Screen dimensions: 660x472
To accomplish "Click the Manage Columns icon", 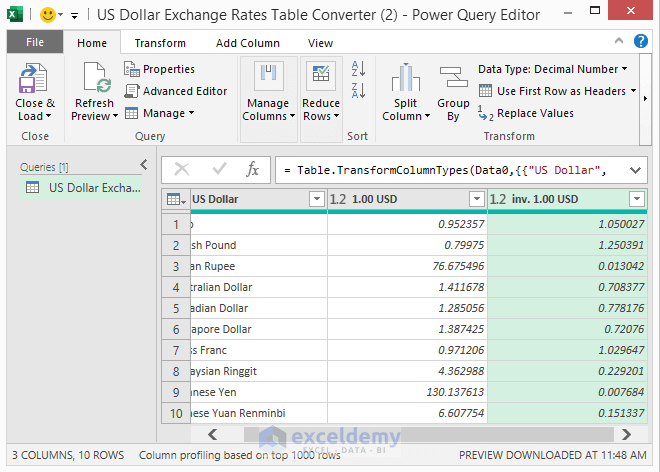I will click(269, 76).
